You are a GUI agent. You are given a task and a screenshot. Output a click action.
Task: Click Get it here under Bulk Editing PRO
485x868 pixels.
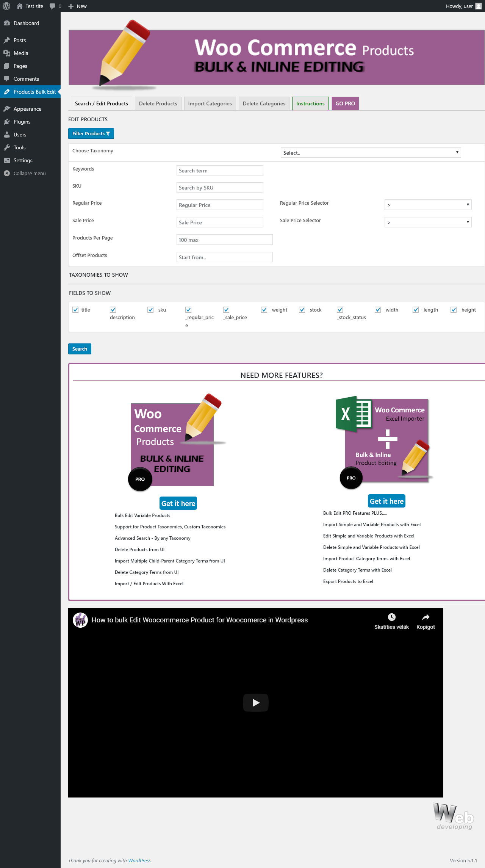click(x=178, y=503)
